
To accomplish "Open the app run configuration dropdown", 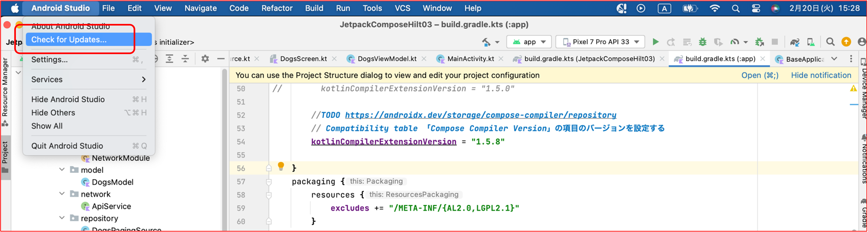I will [x=529, y=42].
